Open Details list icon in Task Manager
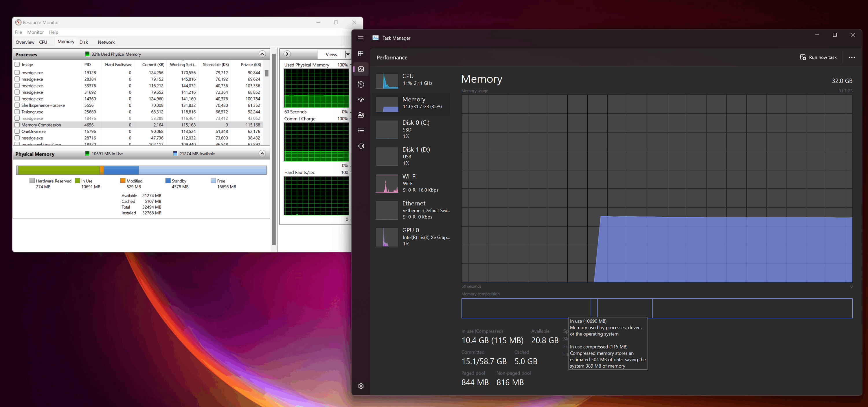Viewport: 868px width, 407px height. 361,131
